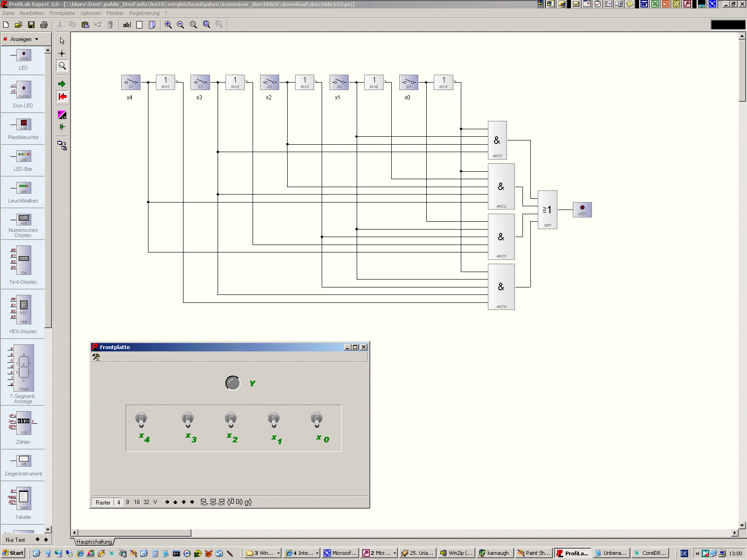
Task: Open the Registrierung menu
Action: (144, 13)
